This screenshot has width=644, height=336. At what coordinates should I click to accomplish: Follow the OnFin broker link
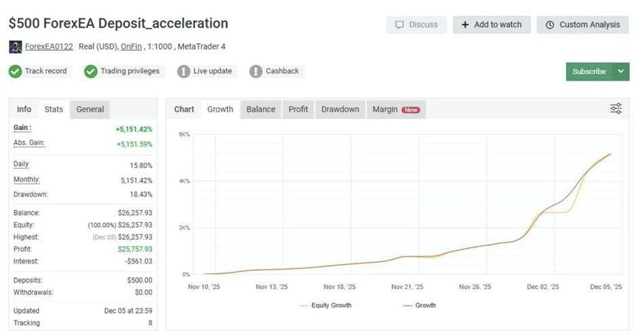click(x=130, y=47)
